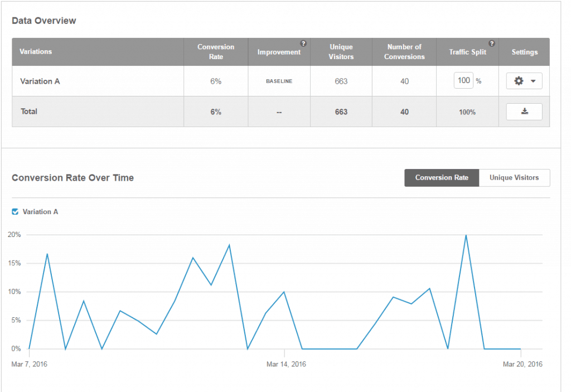571x392 pixels.
Task: Click the Total row label
Action: click(29, 112)
